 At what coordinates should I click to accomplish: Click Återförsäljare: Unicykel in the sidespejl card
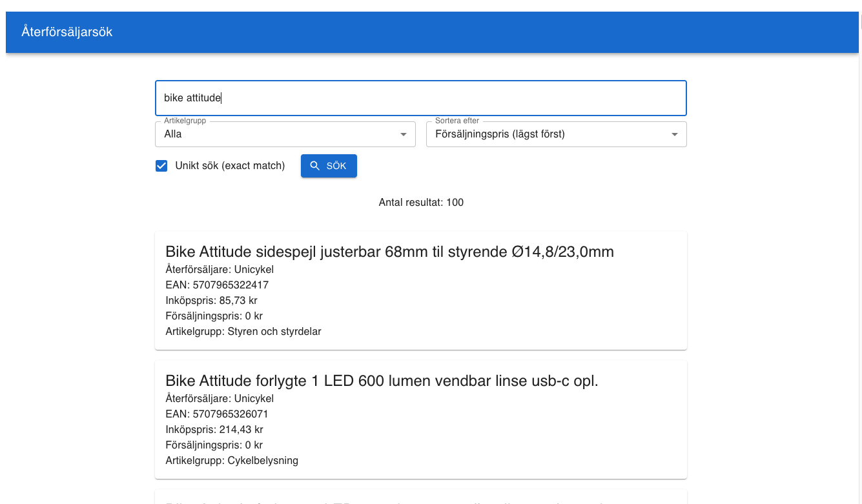click(220, 269)
